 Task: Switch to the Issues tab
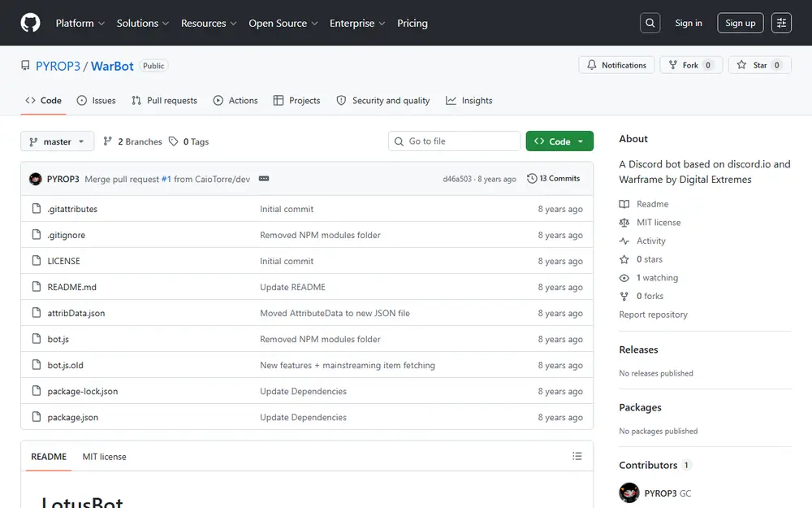pyautogui.click(x=97, y=101)
